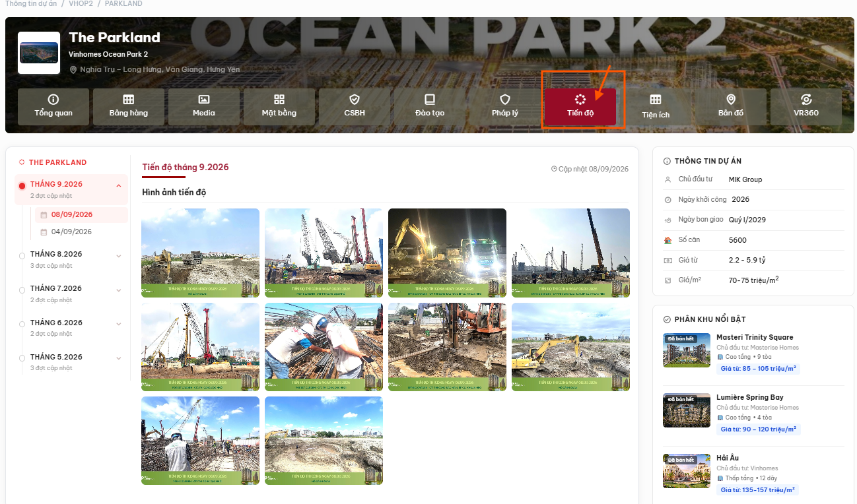This screenshot has width=857, height=504.
Task: Click Lumière Spring Bay thumbnail image
Action: coord(687,410)
